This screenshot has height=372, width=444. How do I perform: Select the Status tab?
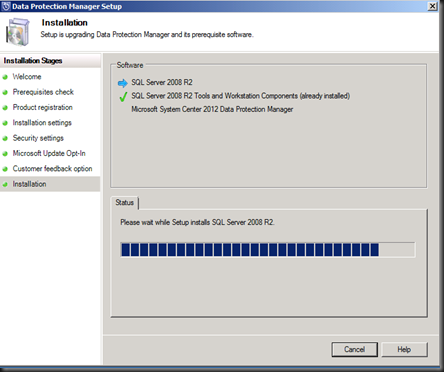(125, 202)
